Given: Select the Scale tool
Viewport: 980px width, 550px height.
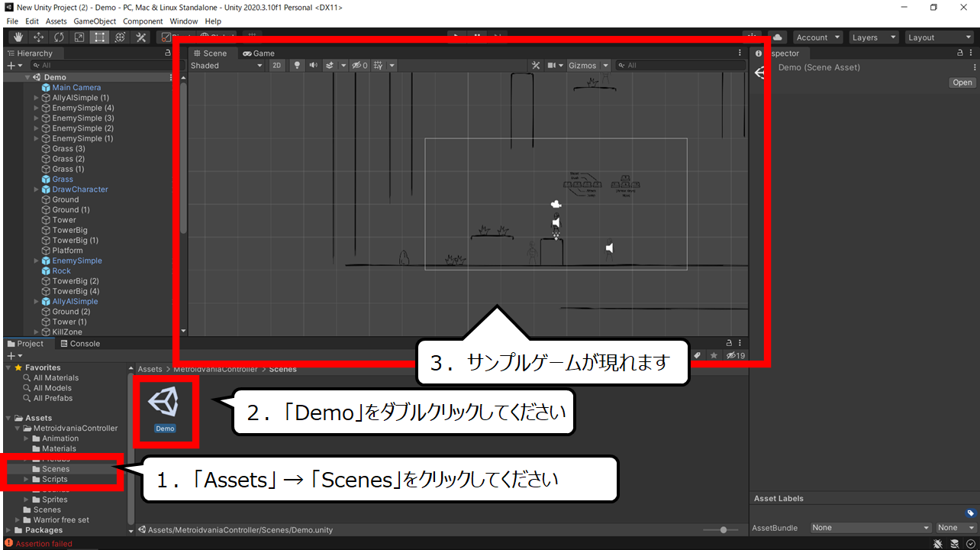Looking at the screenshot, I should point(79,37).
